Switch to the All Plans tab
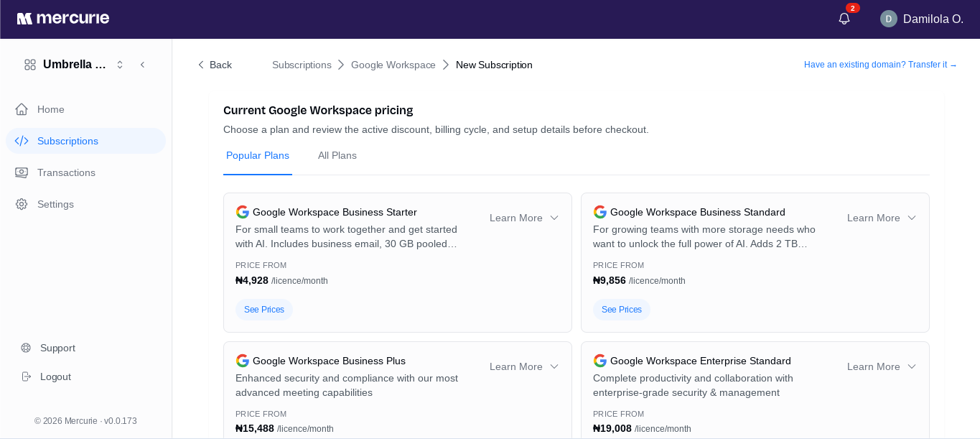 (337, 156)
